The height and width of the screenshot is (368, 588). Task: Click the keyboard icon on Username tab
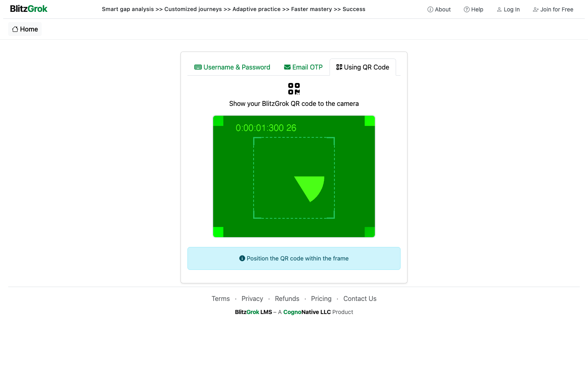coord(198,67)
